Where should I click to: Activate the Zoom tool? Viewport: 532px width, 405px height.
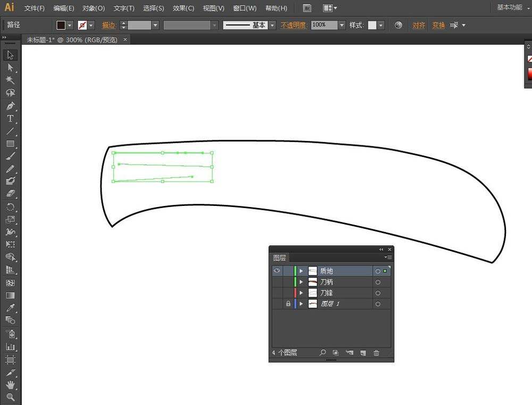[10, 397]
